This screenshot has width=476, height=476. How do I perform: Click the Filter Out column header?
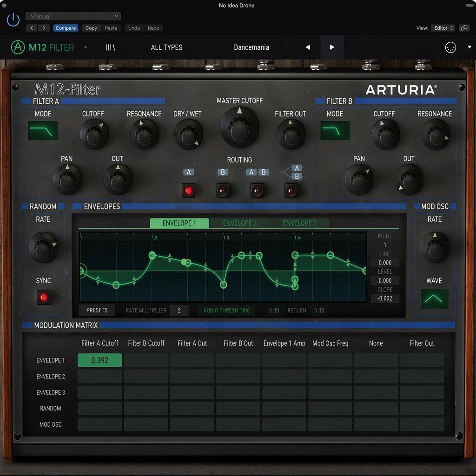point(422,344)
